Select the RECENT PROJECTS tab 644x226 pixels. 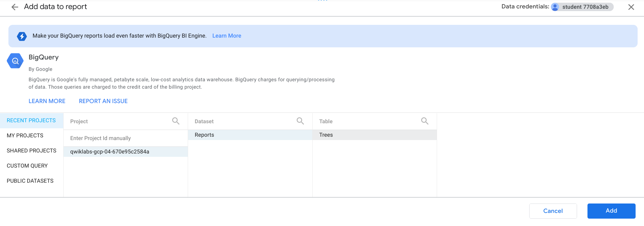point(32,121)
